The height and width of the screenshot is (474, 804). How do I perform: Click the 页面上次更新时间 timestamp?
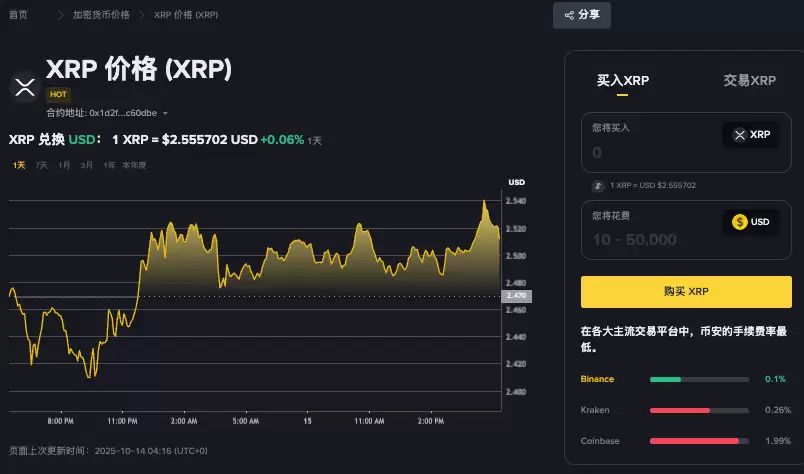108,451
